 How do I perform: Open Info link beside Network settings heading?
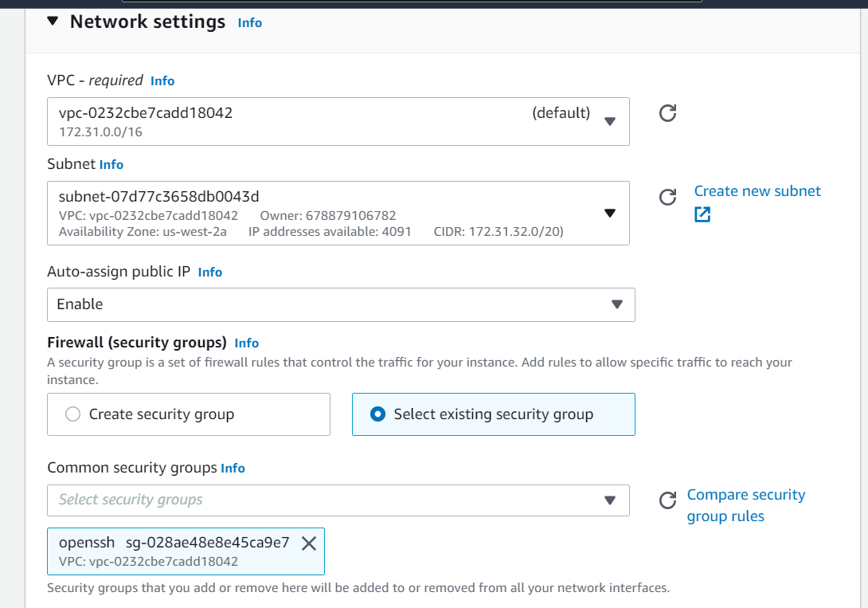coord(250,22)
